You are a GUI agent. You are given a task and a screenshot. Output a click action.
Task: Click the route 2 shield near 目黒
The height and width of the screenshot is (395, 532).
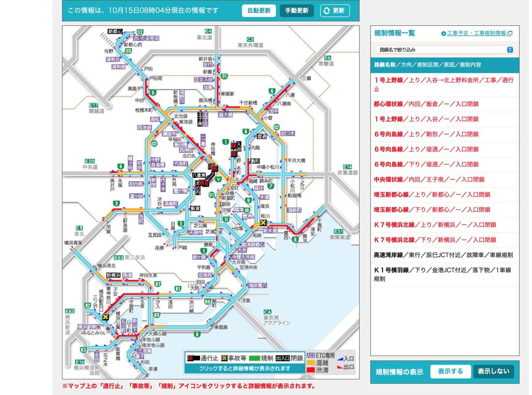point(181,223)
